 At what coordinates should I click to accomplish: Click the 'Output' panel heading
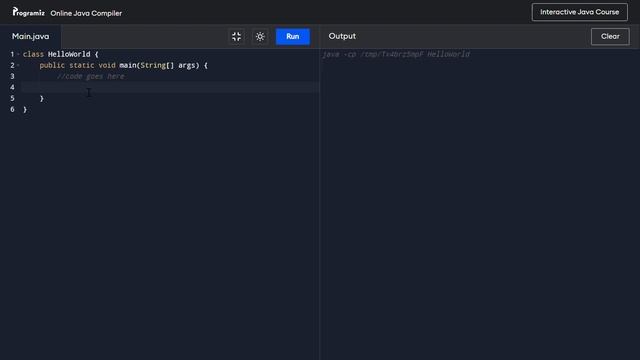click(x=342, y=36)
